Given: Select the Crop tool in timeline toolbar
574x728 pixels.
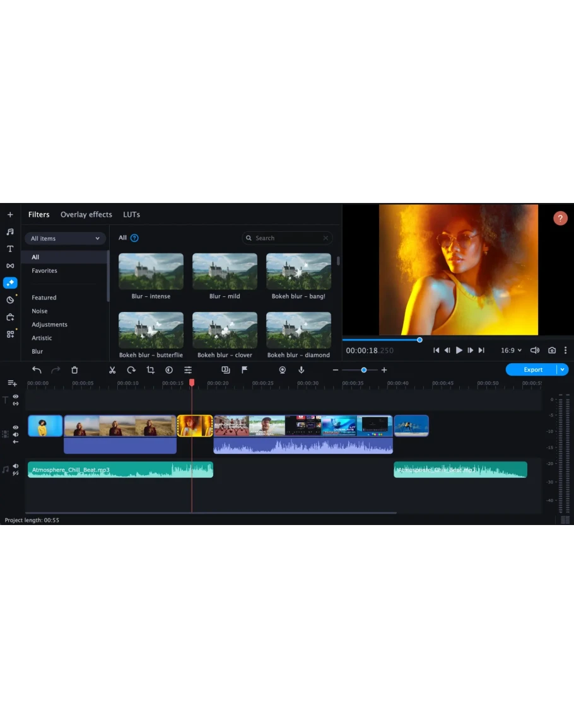Looking at the screenshot, I should point(150,370).
